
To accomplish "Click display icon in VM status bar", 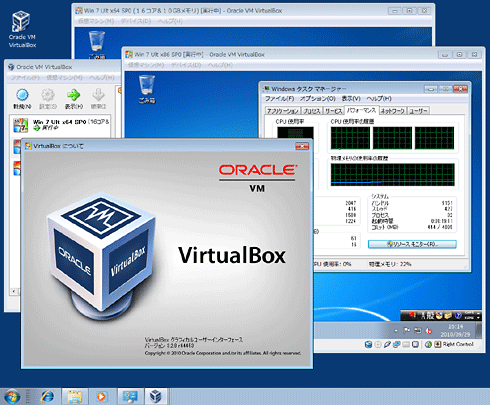I will tap(415, 345).
